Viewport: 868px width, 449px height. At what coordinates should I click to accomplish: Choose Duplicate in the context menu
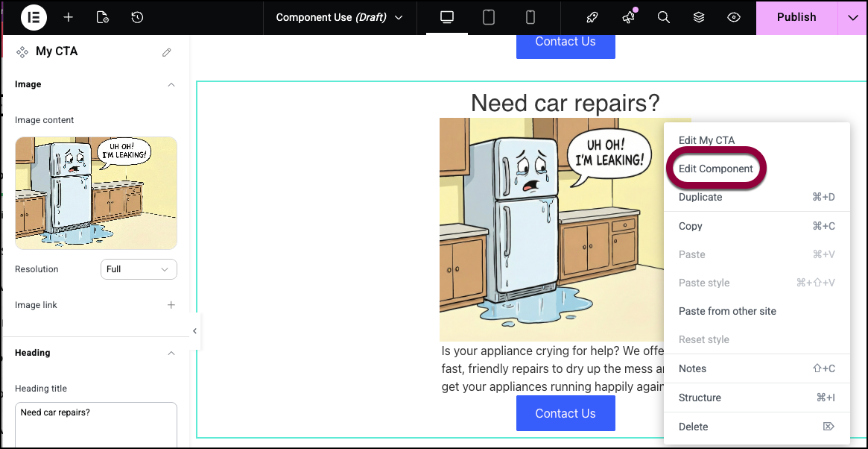[700, 197]
